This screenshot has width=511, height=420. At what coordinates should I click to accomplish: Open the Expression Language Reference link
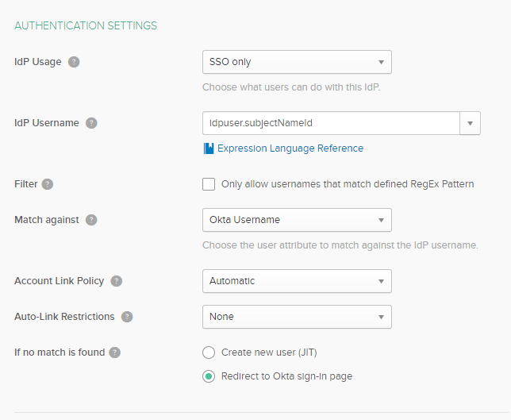[290, 148]
